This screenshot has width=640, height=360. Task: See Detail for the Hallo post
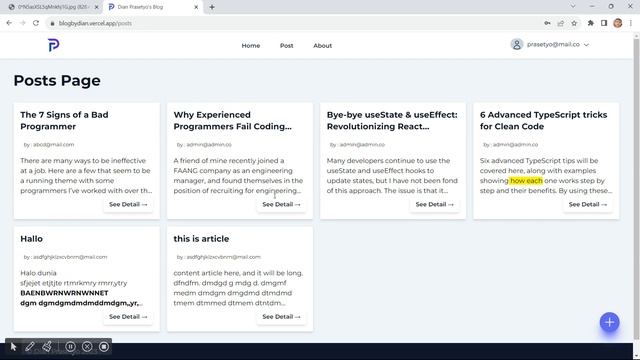[x=128, y=317]
